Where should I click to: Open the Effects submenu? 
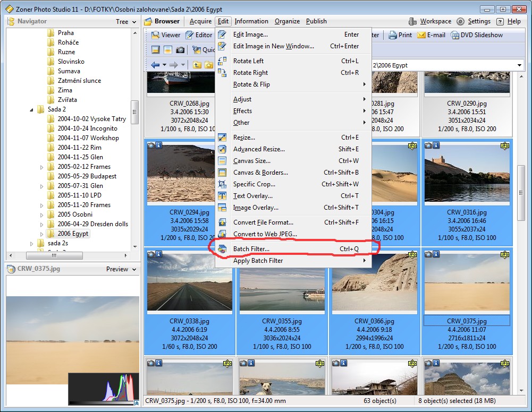click(293, 111)
